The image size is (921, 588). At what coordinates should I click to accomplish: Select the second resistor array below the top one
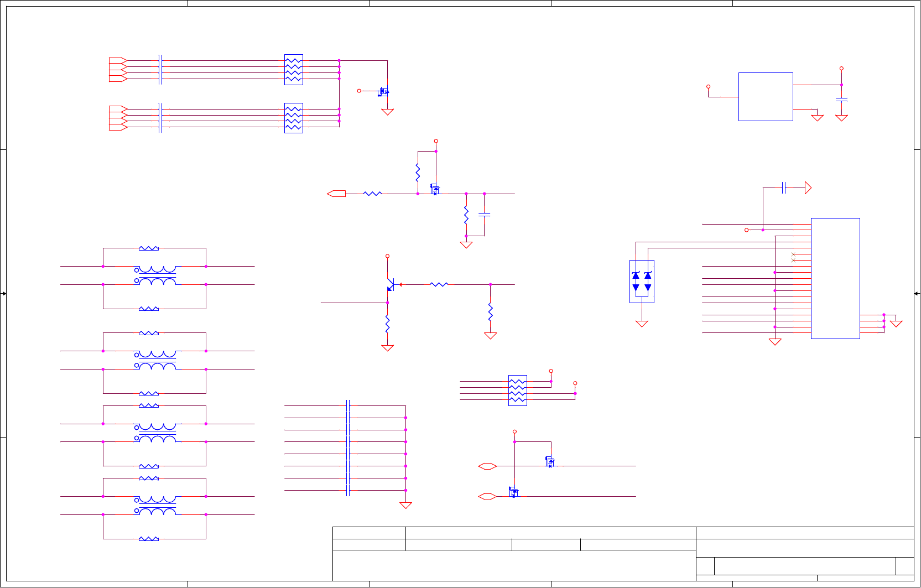pos(294,118)
